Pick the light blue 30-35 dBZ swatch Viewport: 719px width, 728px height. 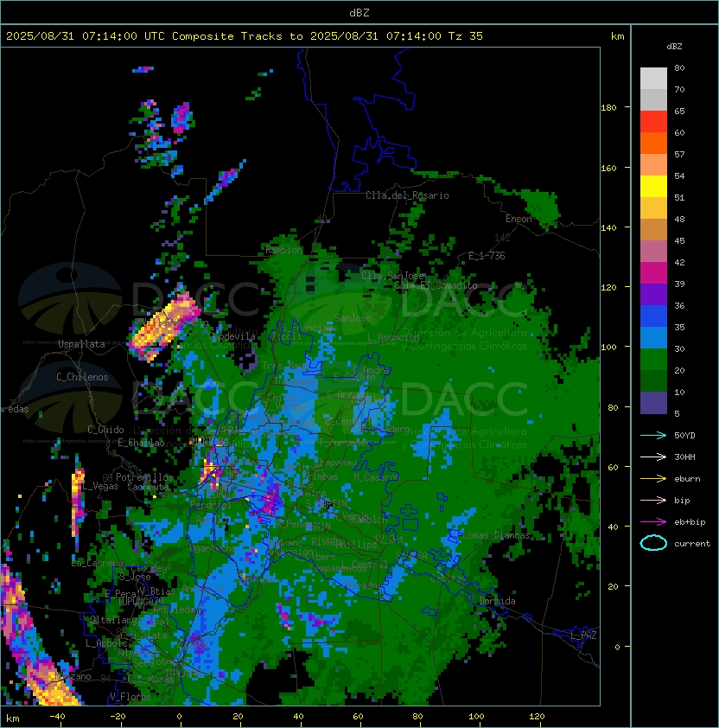[653, 337]
